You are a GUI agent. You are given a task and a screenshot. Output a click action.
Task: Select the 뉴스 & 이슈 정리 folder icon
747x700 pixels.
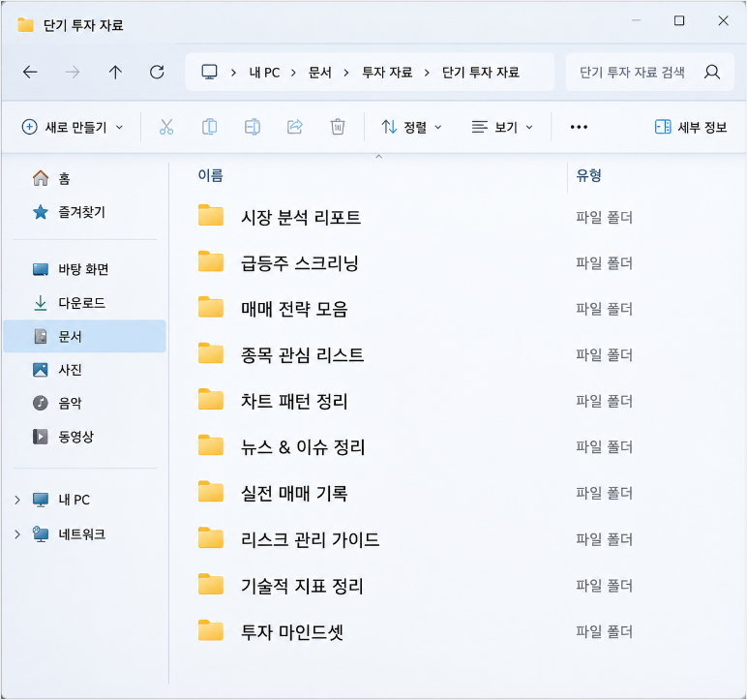click(x=211, y=445)
